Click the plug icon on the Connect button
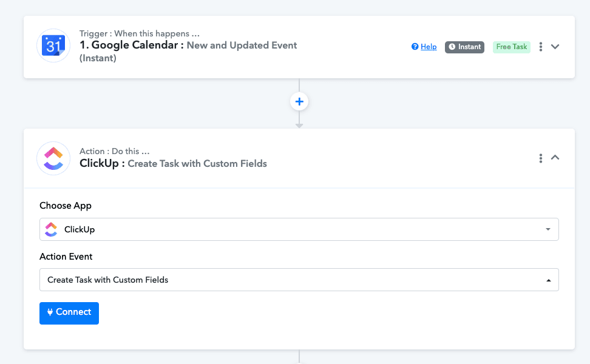590x364 pixels. pyautogui.click(x=50, y=312)
